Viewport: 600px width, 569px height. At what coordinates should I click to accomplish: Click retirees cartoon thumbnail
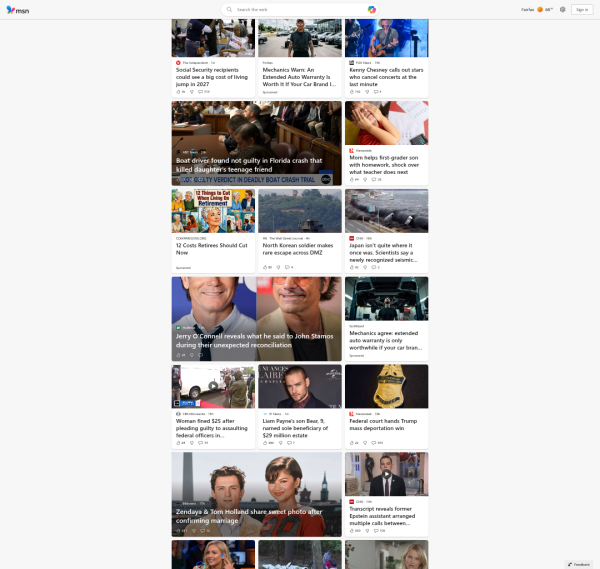tap(213, 211)
